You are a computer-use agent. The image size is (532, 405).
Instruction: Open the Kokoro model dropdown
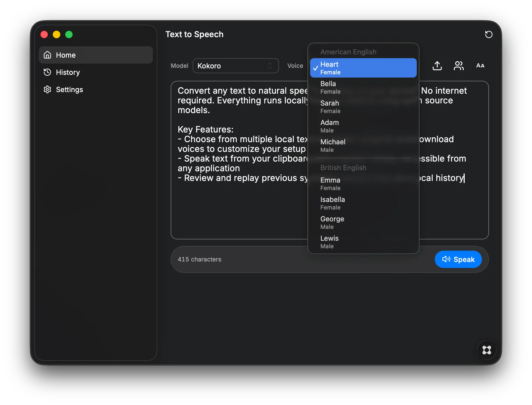point(236,66)
